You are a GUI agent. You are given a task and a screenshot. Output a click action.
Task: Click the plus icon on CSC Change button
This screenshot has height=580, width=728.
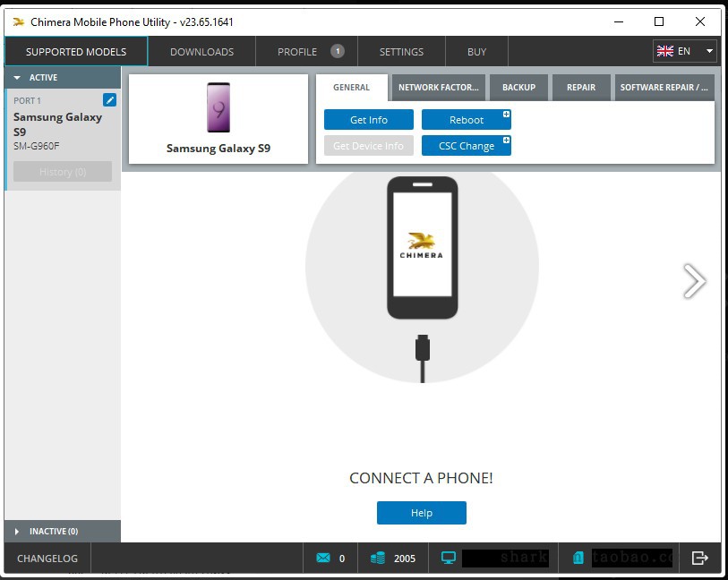[x=506, y=141]
